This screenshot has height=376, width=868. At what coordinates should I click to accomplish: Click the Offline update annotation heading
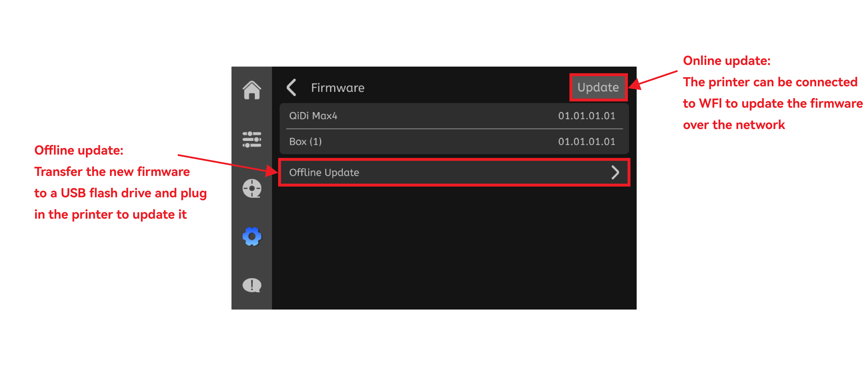coord(79,150)
